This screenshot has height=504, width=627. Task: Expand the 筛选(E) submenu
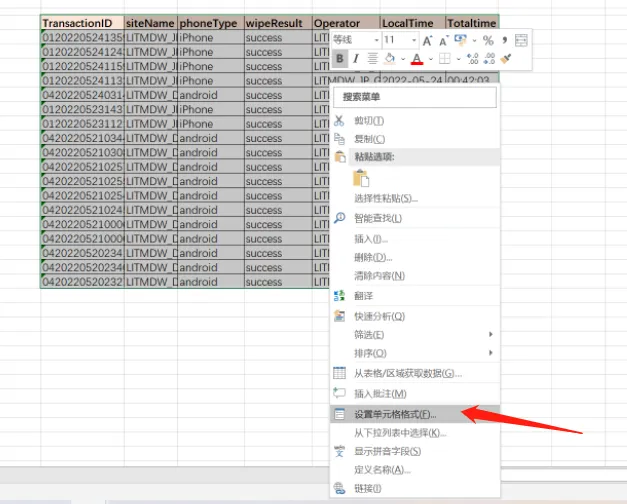point(415,334)
